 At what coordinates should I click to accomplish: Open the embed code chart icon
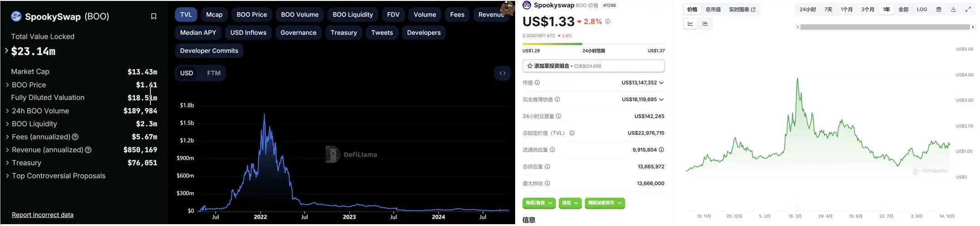tap(502, 73)
